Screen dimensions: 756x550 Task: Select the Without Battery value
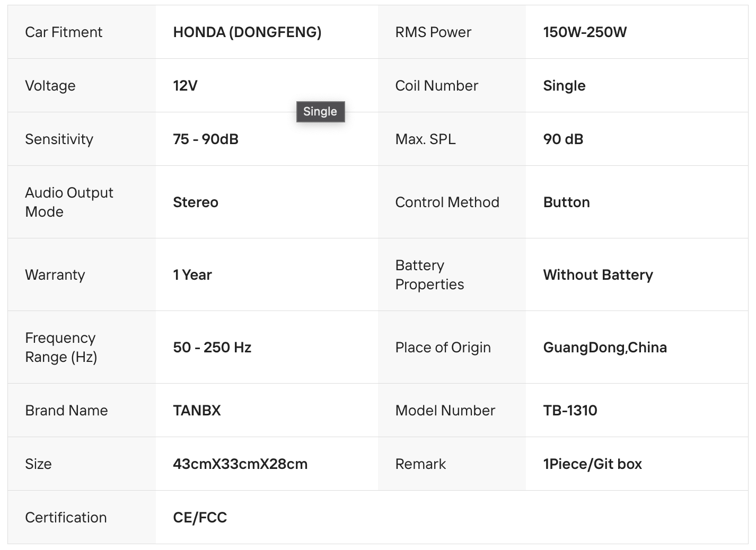pos(598,275)
